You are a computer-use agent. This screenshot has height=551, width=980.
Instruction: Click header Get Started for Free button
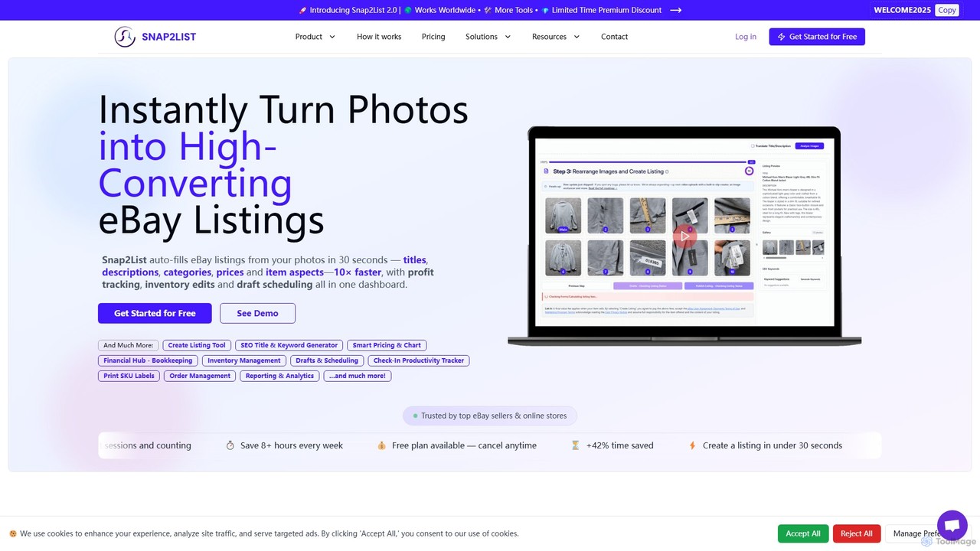pos(817,37)
